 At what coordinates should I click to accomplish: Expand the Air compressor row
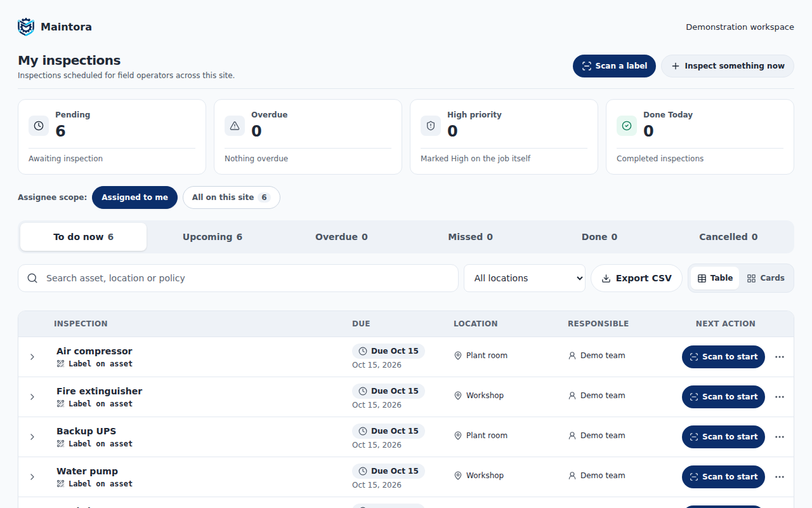(x=32, y=357)
